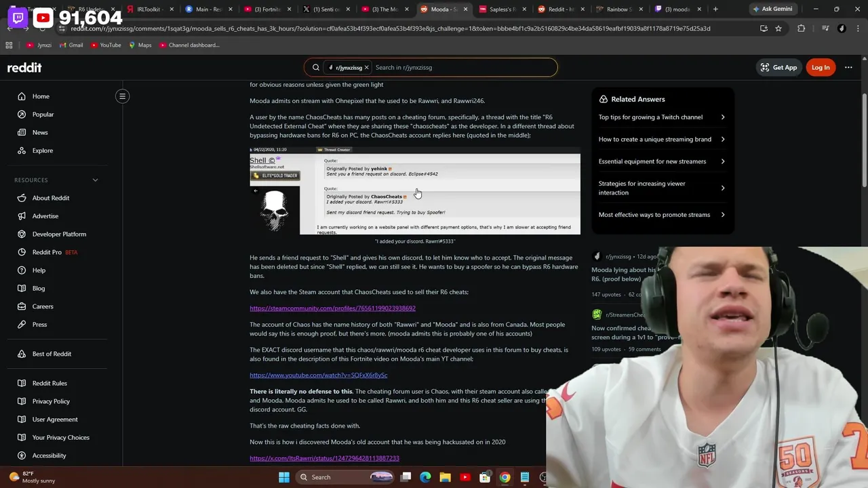
Task: Remove the r/jynxzissg search filter
Action: pos(366,67)
